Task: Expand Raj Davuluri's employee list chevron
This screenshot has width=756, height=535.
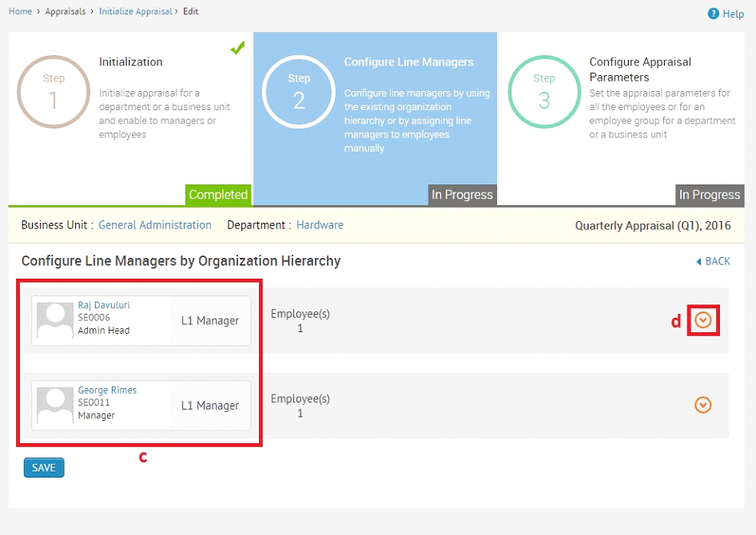Action: [703, 319]
